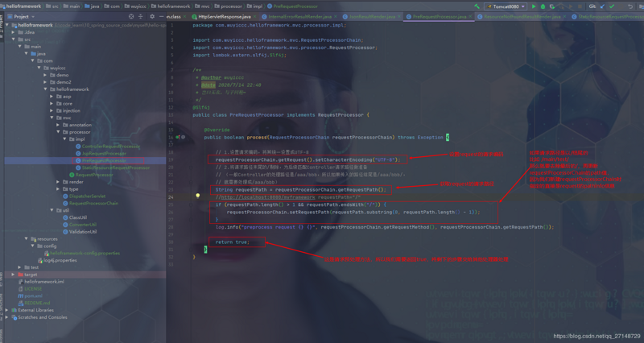Click the green Run button
644x343 pixels.
[x=534, y=6]
